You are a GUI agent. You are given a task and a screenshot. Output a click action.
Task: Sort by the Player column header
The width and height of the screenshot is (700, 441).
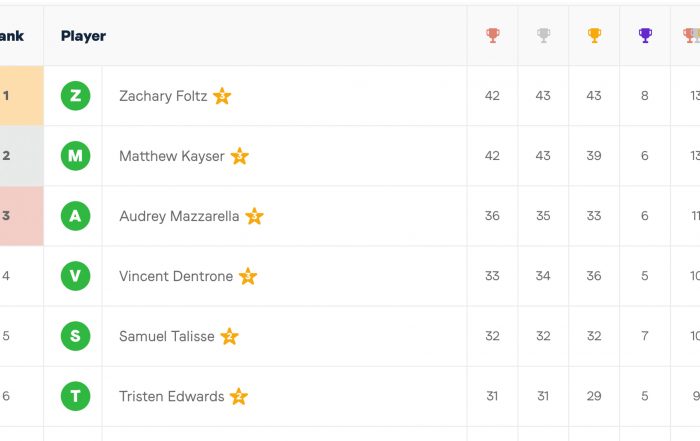click(x=83, y=36)
